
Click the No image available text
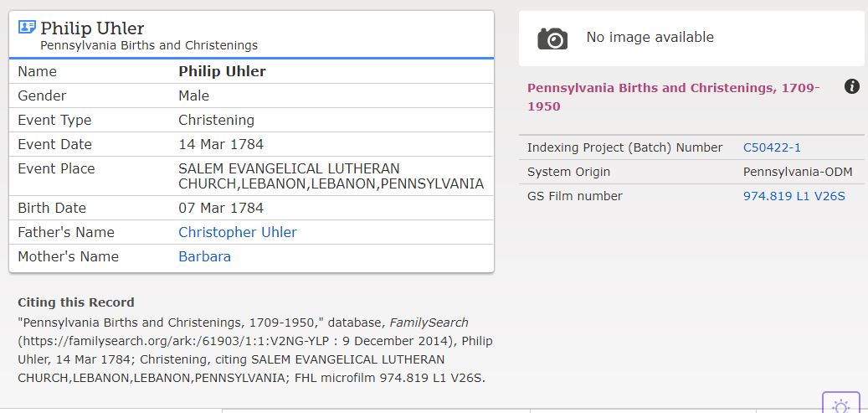pyautogui.click(x=650, y=37)
